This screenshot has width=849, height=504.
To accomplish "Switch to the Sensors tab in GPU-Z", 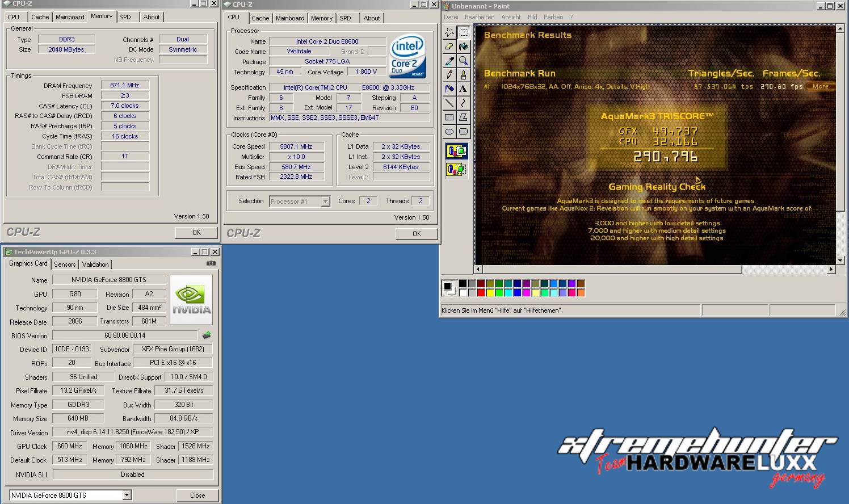I will click(65, 264).
